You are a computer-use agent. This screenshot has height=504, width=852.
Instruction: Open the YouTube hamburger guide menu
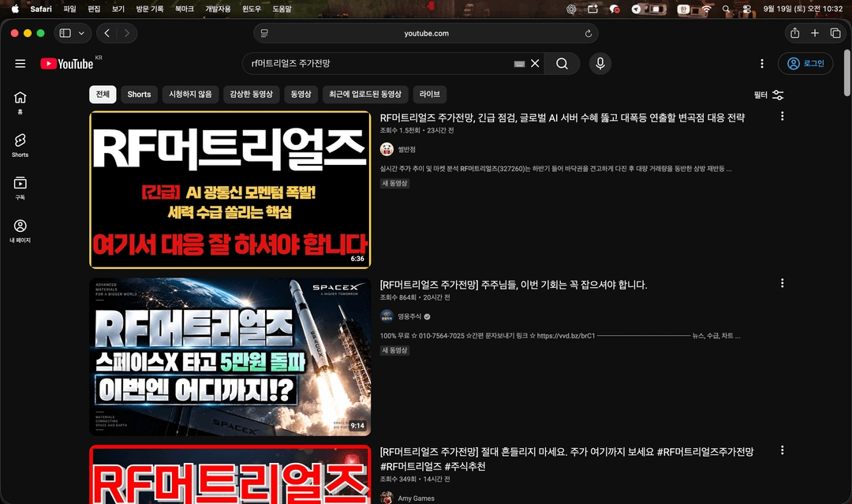20,64
